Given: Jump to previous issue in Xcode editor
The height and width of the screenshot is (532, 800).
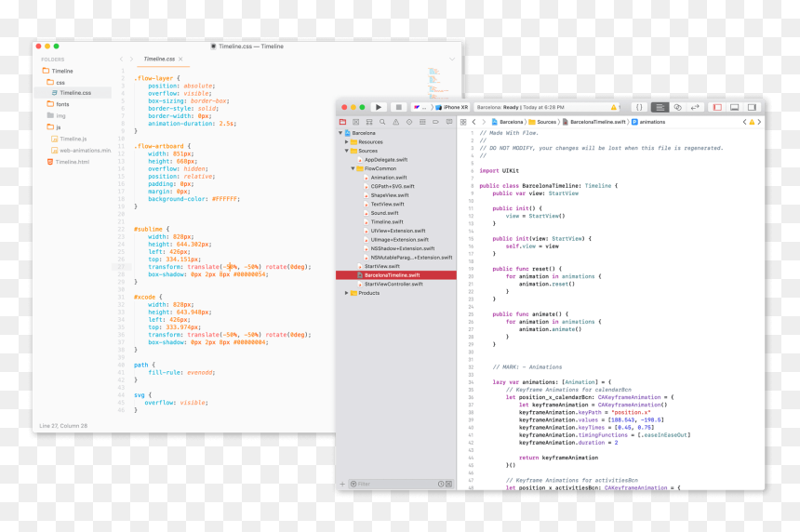Looking at the screenshot, I should point(744,122).
